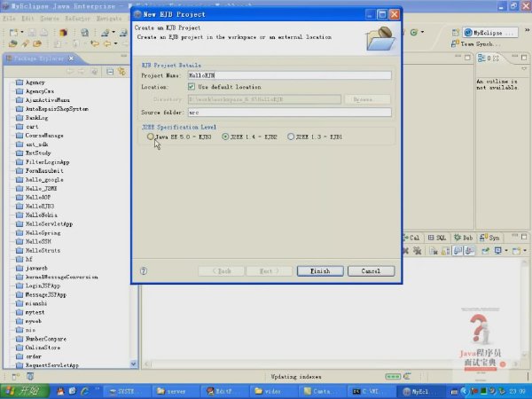This screenshot has width=532, height=399.
Task: Maximize the console view panel
Action: (524, 237)
